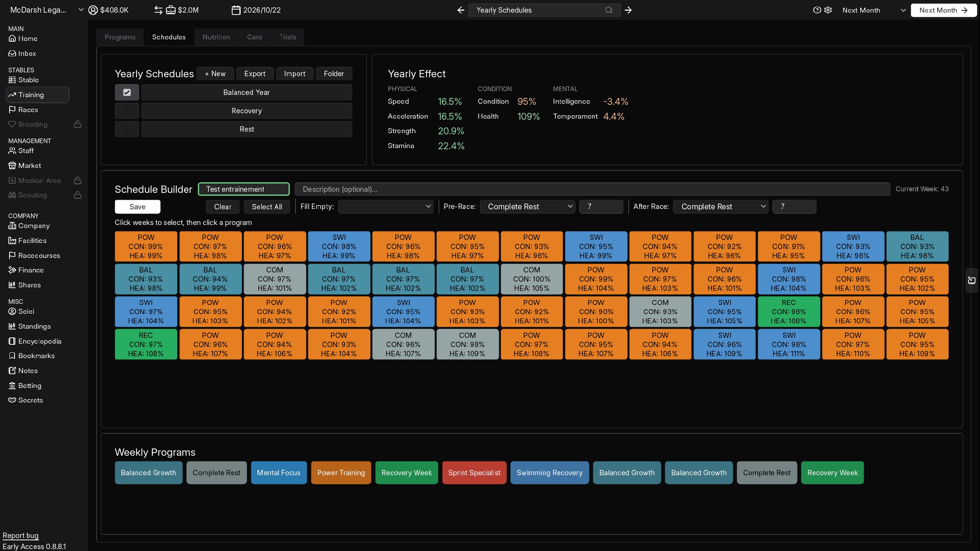This screenshot has height=551, width=980.
Task: Open the After Race program dropdown
Action: (721, 207)
